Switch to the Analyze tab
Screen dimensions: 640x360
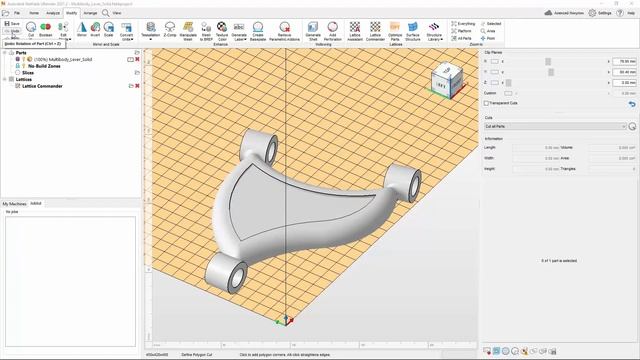coord(53,13)
